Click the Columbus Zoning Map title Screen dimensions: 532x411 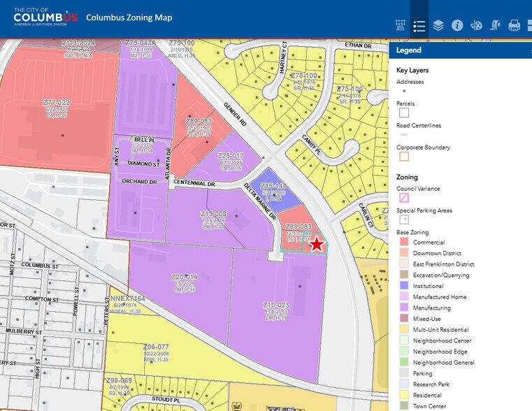[x=129, y=17]
